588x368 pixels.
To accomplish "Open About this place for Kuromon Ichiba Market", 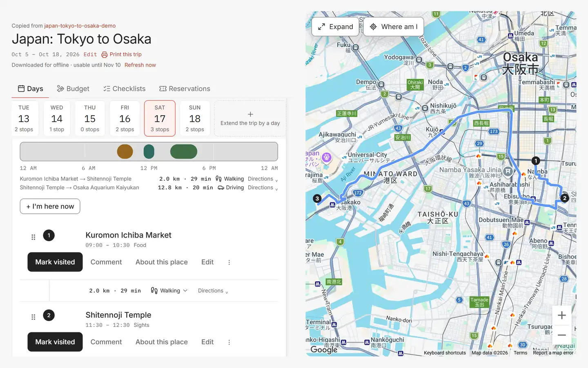I will (162, 262).
